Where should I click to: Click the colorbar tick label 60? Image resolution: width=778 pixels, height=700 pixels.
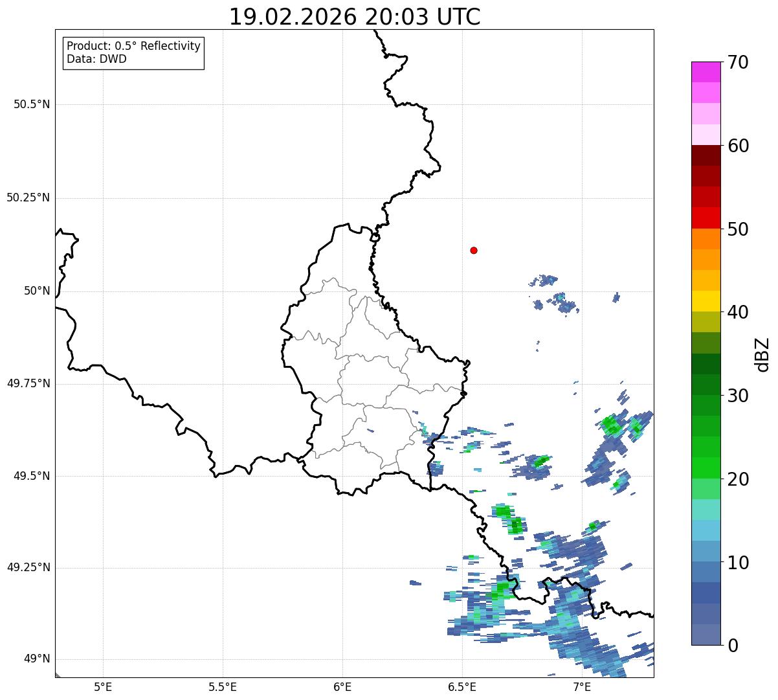738,146
